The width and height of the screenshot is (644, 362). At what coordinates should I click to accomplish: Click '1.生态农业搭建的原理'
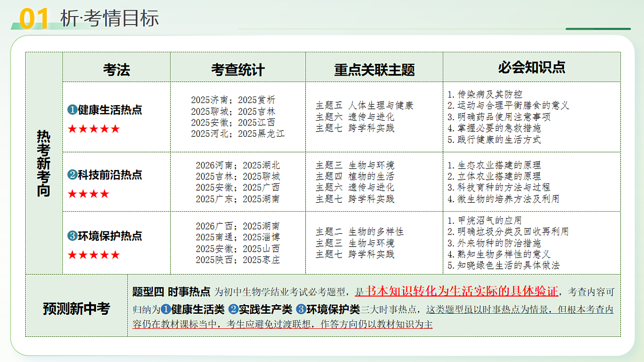pyautogui.click(x=494, y=165)
